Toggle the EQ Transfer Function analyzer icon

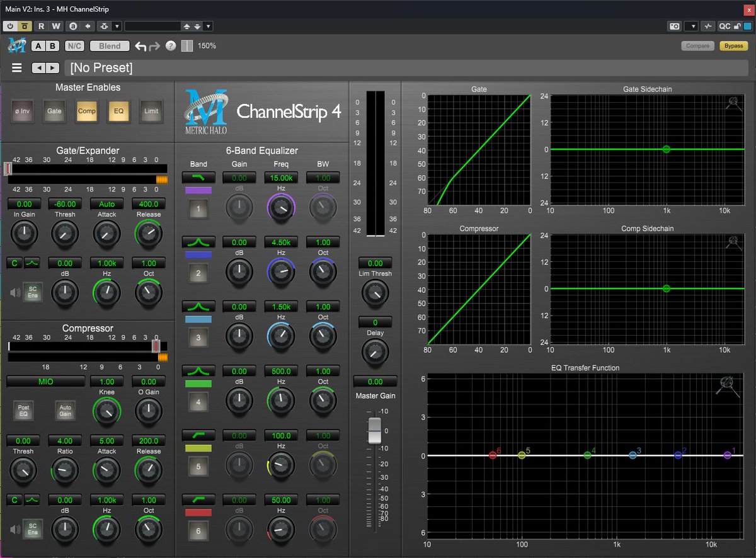click(728, 385)
